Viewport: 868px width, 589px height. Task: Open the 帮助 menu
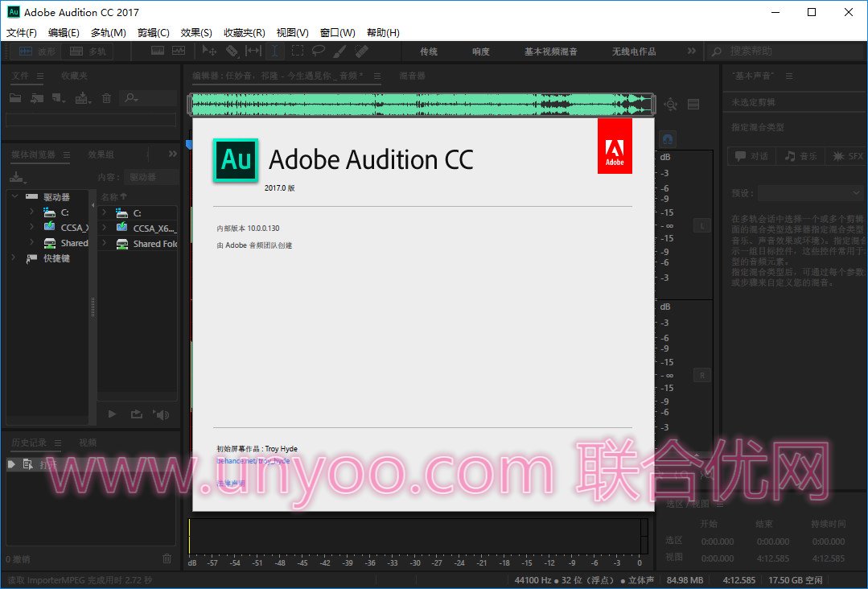coord(383,33)
